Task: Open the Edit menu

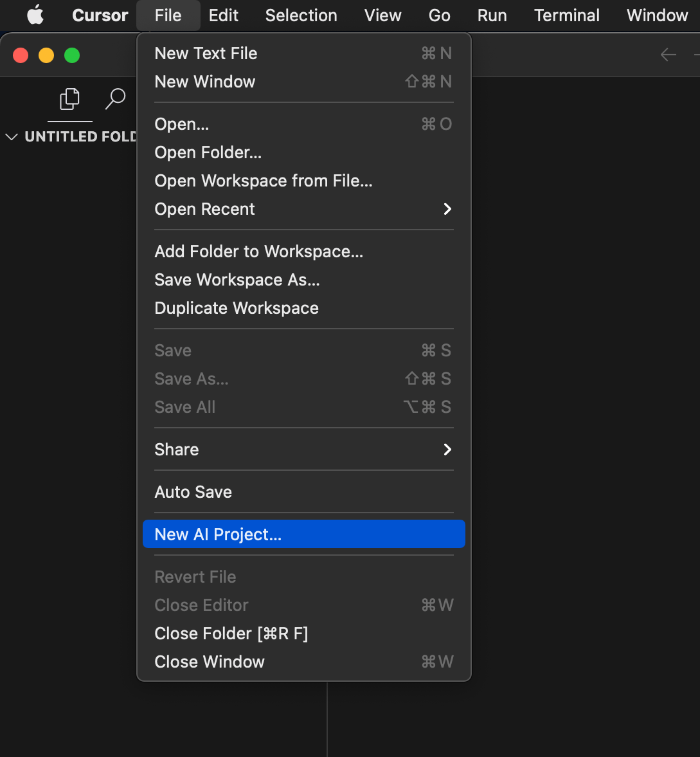Action: (223, 15)
